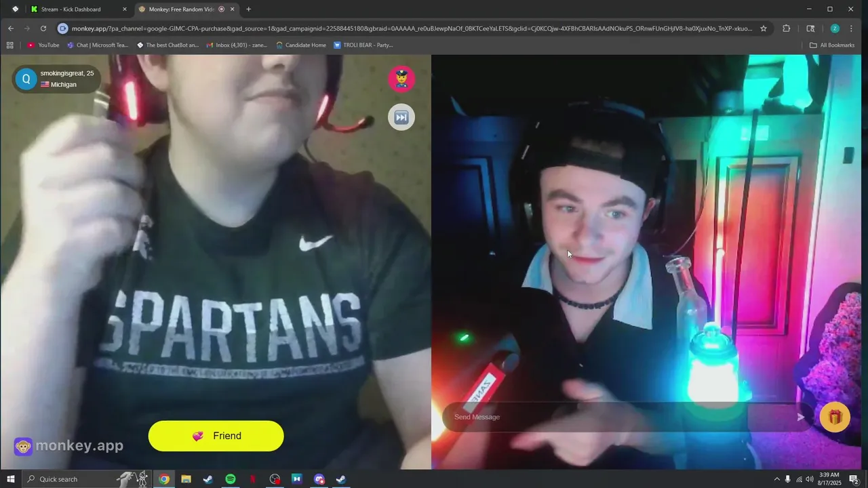Viewport: 868px width, 488px height.
Task: Open the 3:39 AM clock calendar
Action: pos(830,479)
